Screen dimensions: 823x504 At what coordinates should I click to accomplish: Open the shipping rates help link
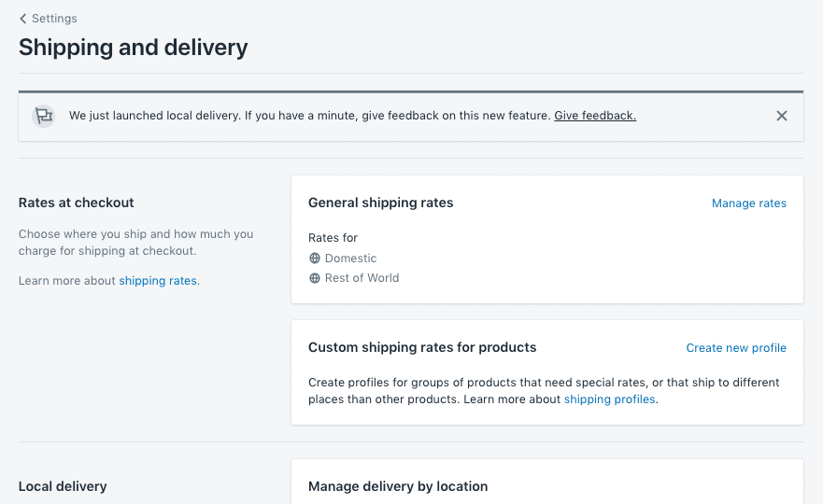coord(158,281)
